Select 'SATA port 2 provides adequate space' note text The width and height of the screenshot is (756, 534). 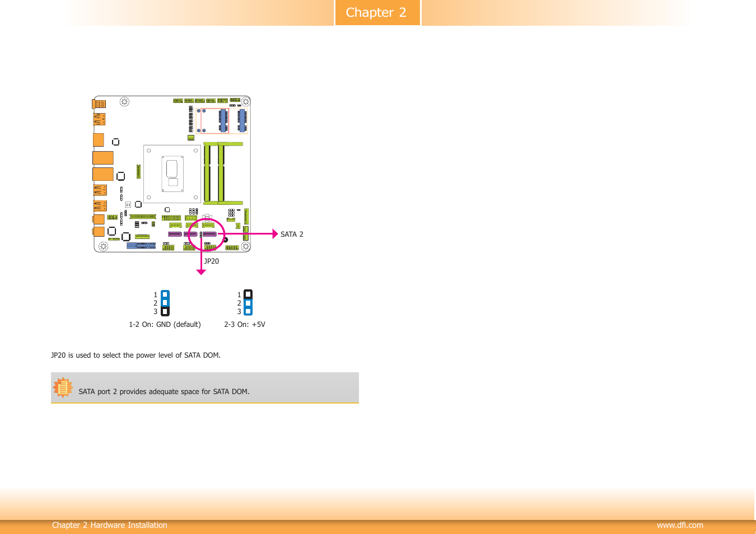coord(164,392)
